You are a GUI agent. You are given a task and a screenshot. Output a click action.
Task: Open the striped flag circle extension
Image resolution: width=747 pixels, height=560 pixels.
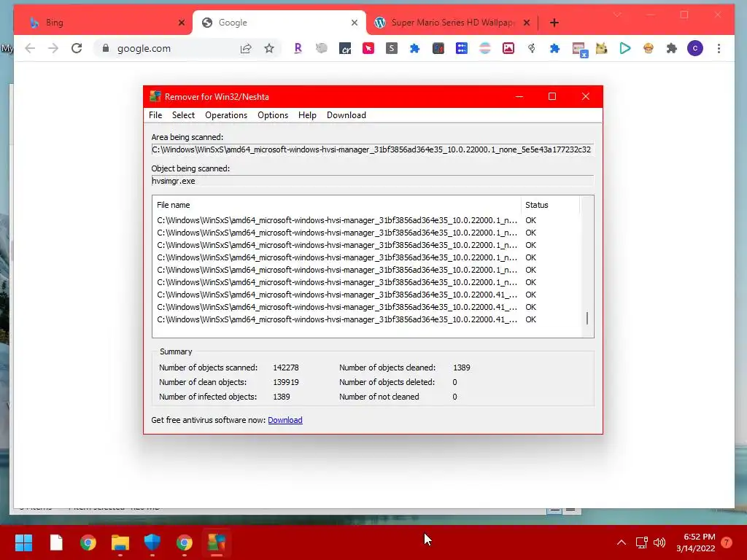[485, 48]
